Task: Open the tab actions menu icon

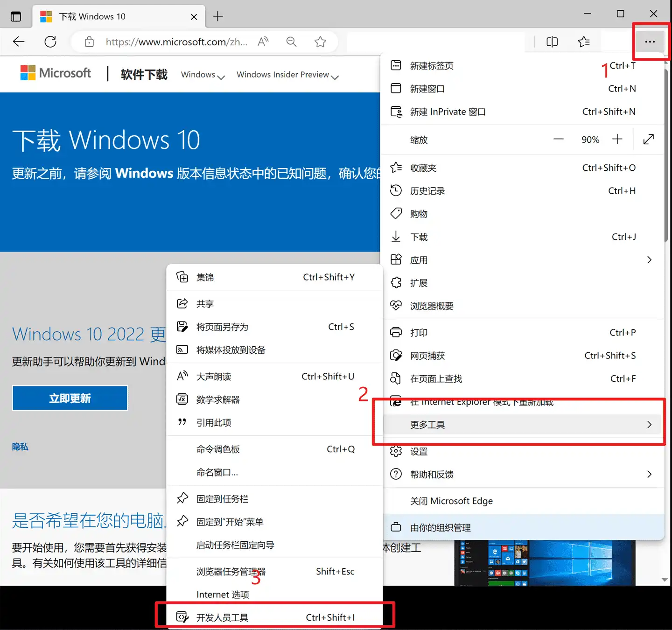Action: coord(16,17)
